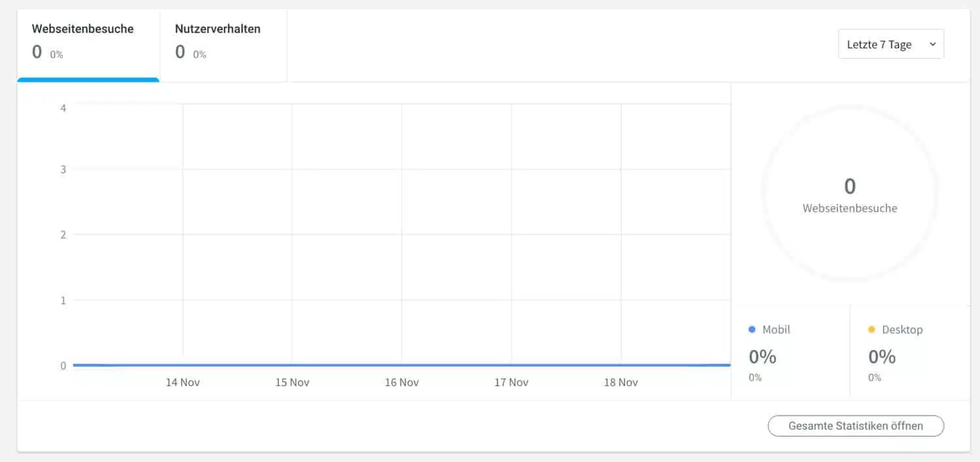
Task: Select the Desktop legend label
Action: [x=902, y=330]
